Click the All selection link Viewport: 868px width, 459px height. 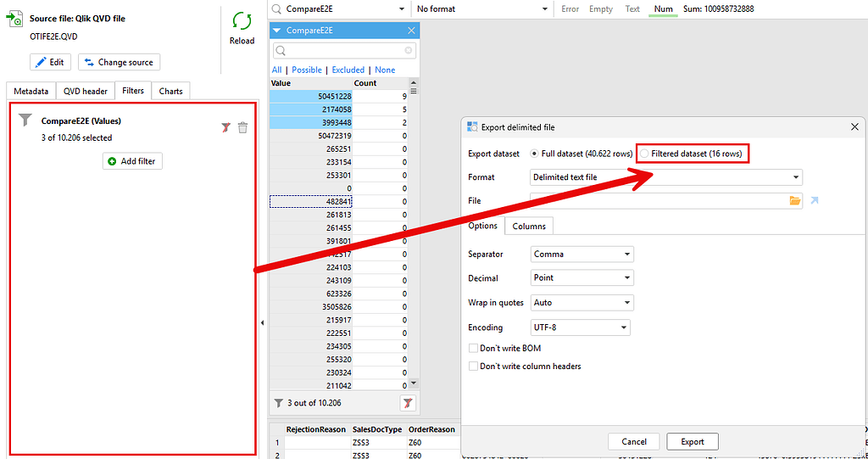[x=277, y=70]
